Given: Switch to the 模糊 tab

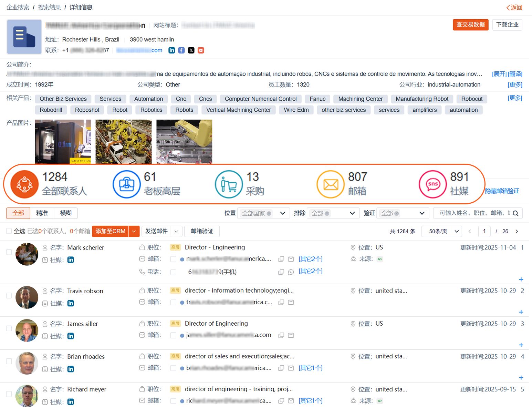Looking at the screenshot, I should click(x=66, y=213).
